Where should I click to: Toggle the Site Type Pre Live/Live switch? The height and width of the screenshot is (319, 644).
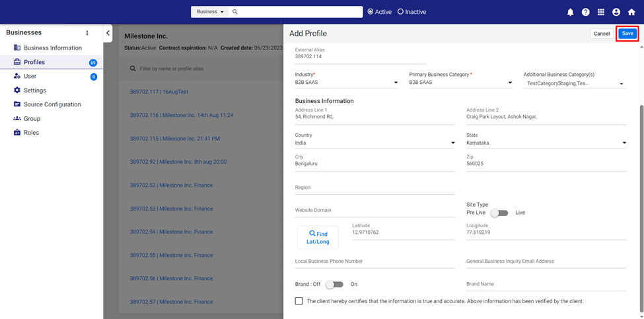coord(499,213)
